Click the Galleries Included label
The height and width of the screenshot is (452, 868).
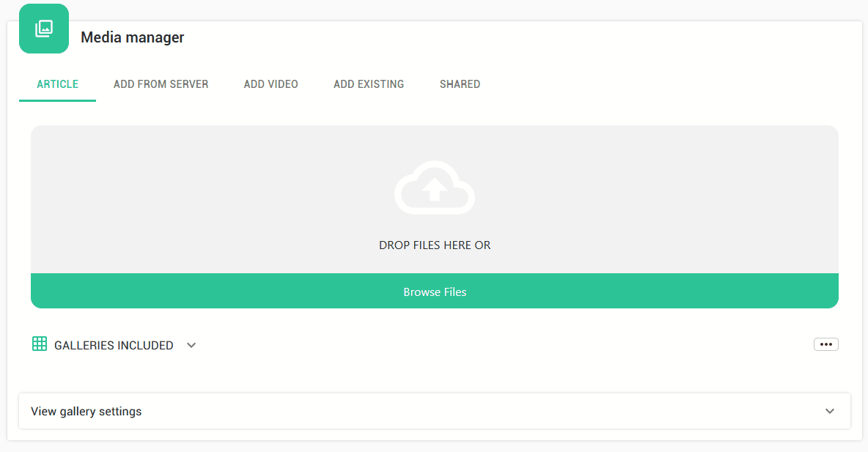coord(114,345)
